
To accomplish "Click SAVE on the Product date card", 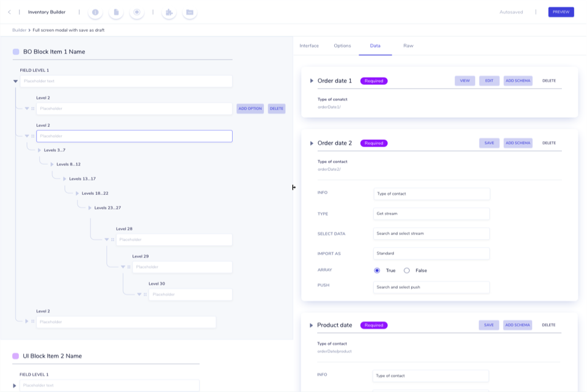I will coord(489,325).
